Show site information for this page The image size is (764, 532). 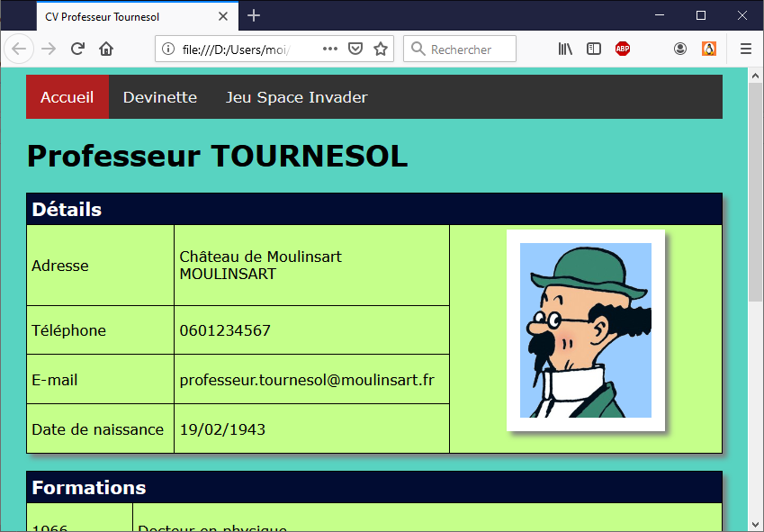(x=168, y=50)
